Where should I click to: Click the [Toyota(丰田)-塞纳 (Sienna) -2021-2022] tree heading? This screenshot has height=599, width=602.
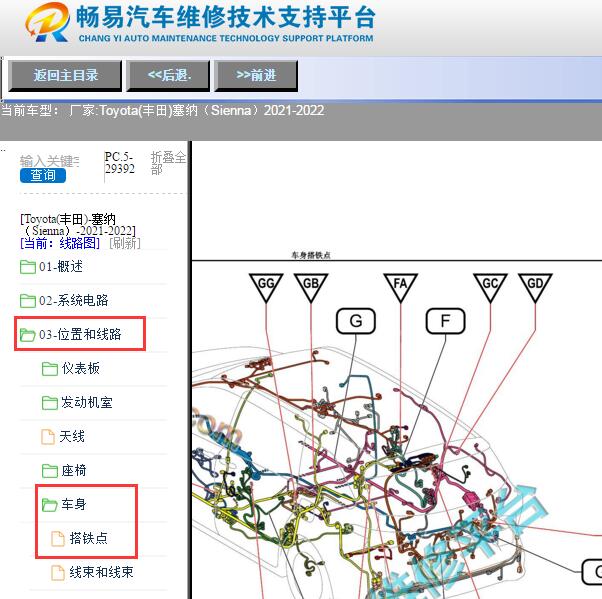[78, 225]
